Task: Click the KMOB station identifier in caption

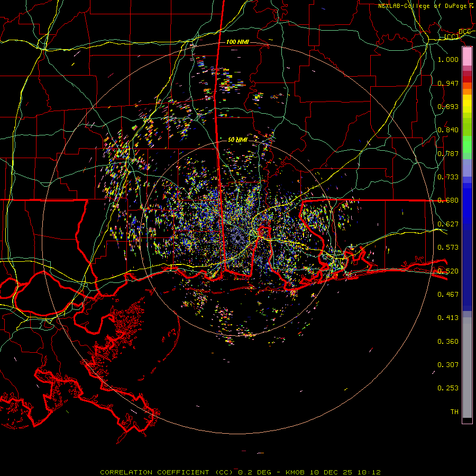Action: (x=295, y=472)
